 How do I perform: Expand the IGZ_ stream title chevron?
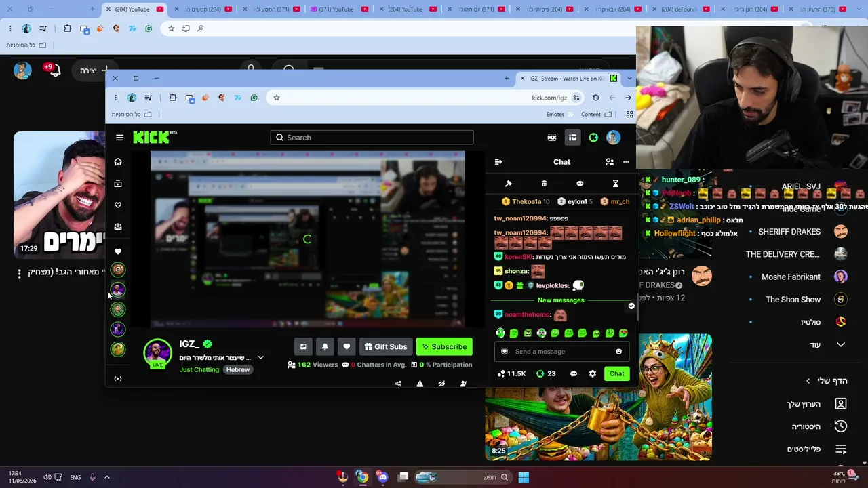tap(260, 358)
